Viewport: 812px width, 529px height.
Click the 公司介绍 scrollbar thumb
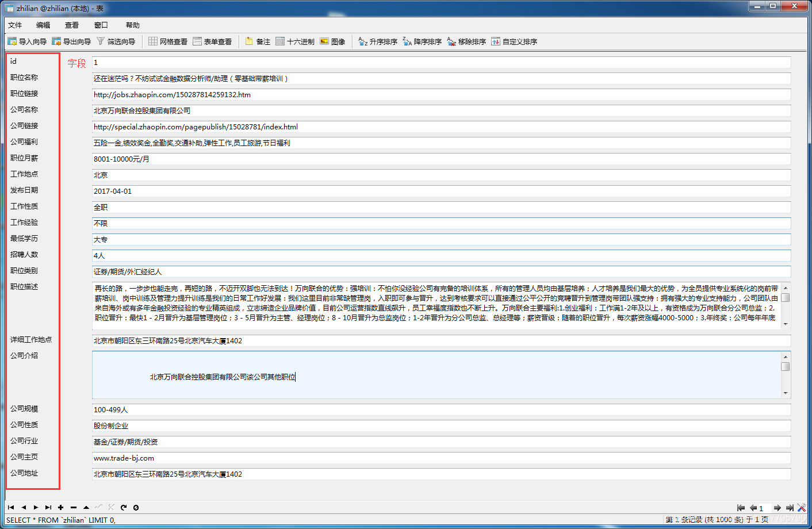click(x=786, y=366)
